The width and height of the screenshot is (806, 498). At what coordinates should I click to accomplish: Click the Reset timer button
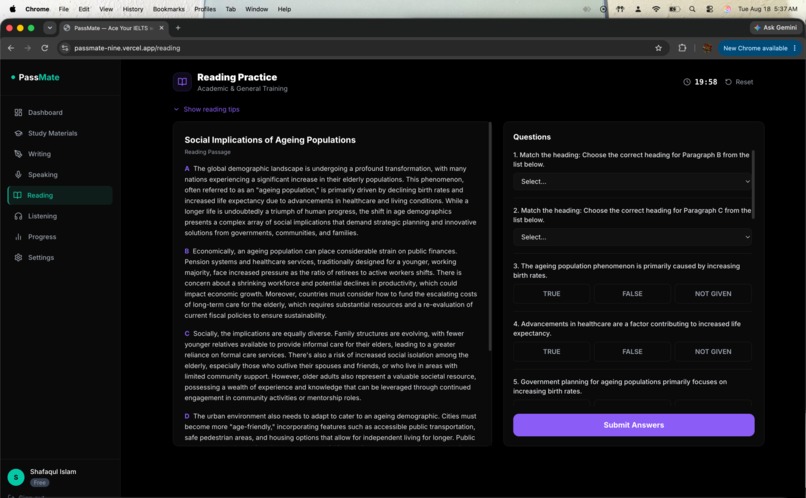pos(739,82)
